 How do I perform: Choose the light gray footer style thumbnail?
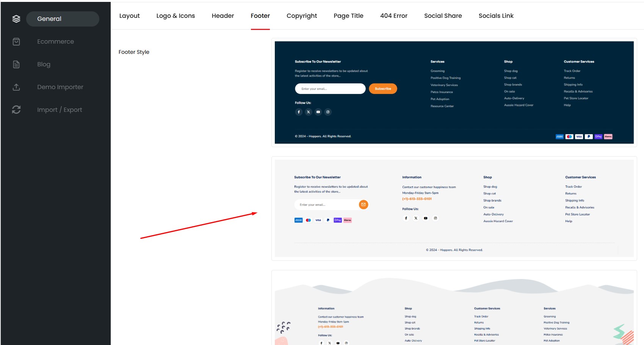(454, 208)
